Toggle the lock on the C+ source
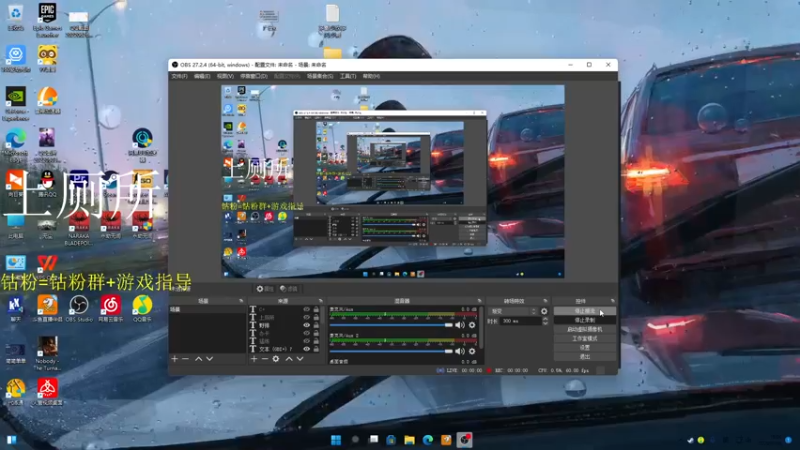This screenshot has width=800, height=450. click(x=316, y=309)
